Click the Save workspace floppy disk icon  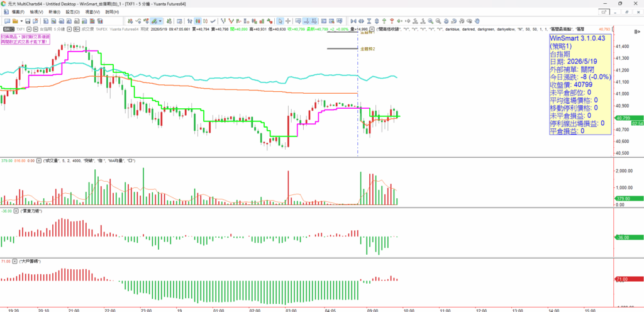tap(28, 21)
